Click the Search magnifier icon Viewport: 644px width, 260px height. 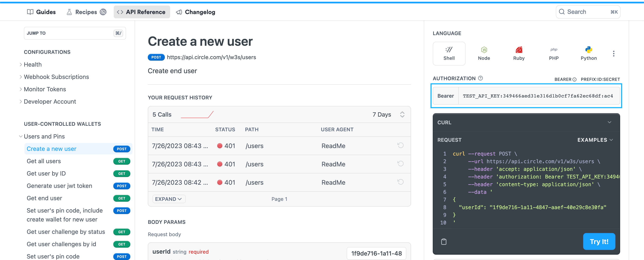click(562, 12)
